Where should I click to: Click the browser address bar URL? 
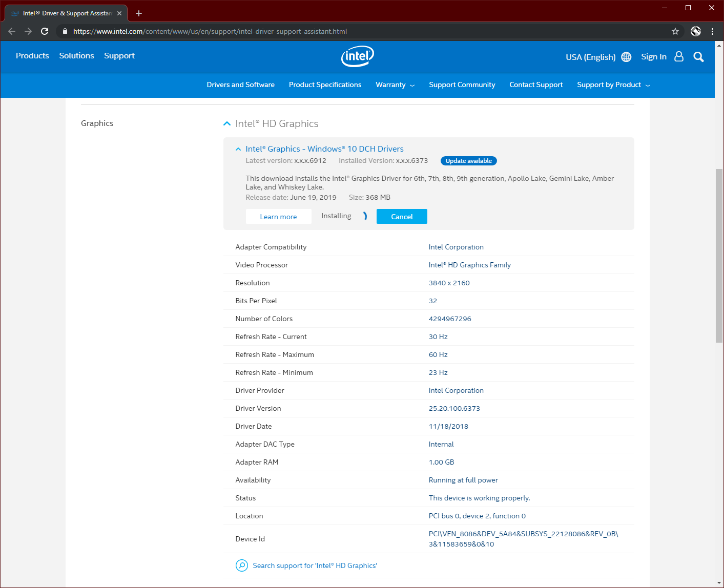coord(210,31)
